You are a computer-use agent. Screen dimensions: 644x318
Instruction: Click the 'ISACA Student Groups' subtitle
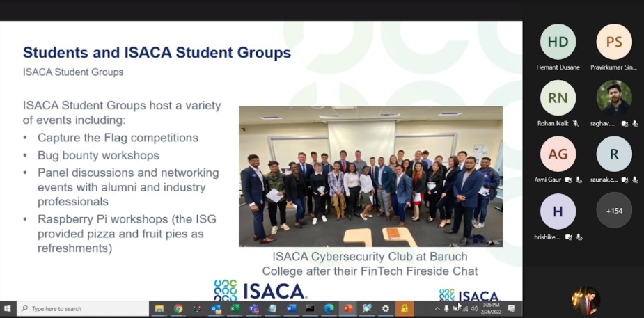[73, 72]
